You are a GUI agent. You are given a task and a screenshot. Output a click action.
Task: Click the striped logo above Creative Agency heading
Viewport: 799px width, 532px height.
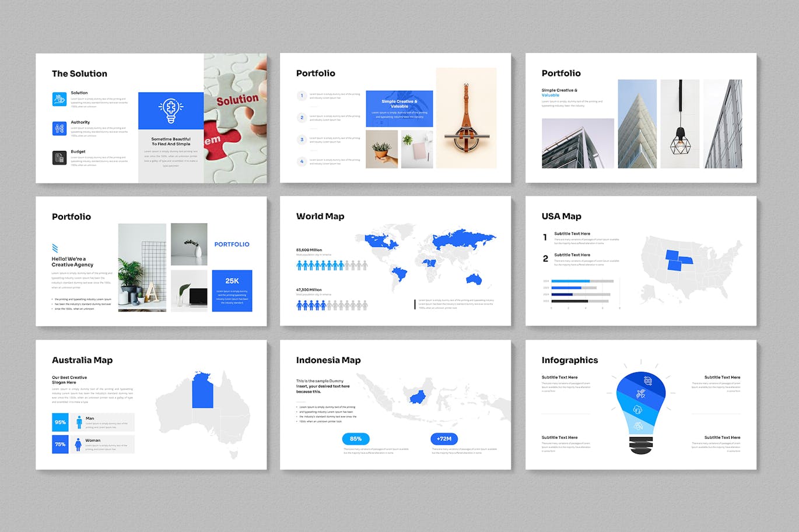pos(55,248)
